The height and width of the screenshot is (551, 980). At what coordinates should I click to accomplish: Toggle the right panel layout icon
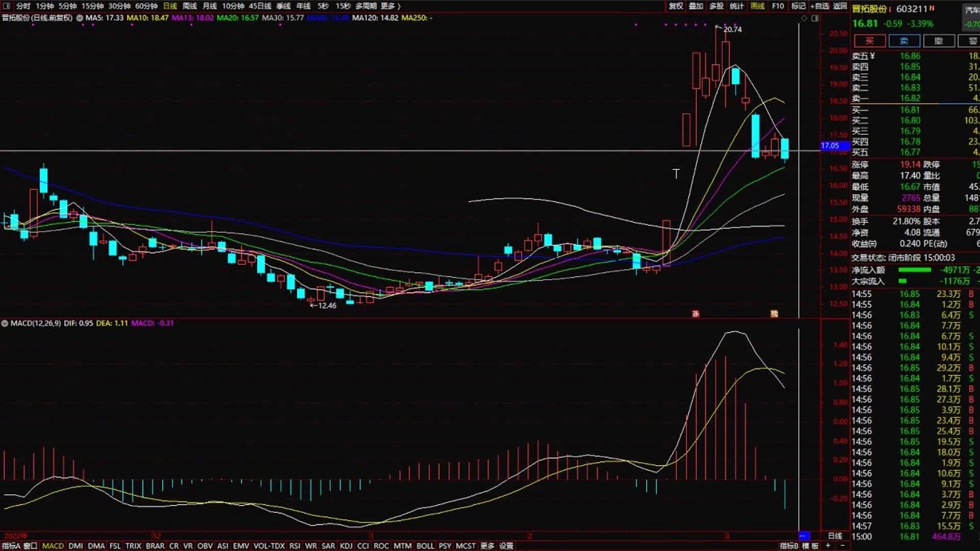pyautogui.click(x=815, y=18)
